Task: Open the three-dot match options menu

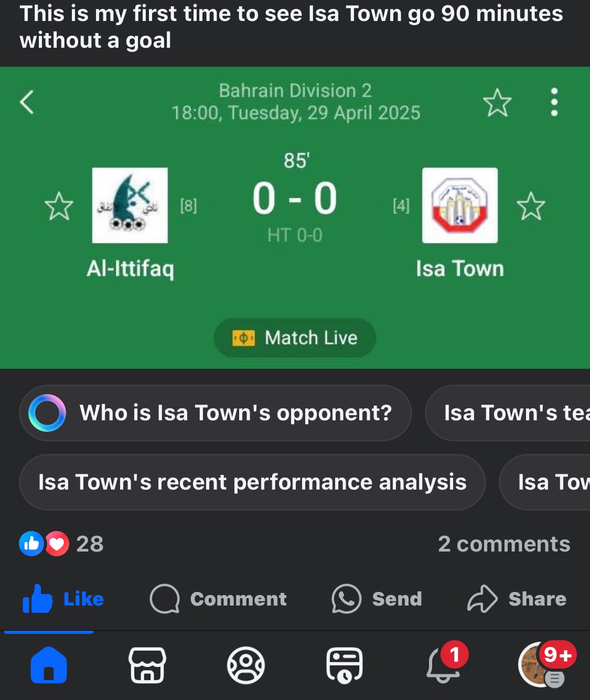Action: click(x=554, y=102)
